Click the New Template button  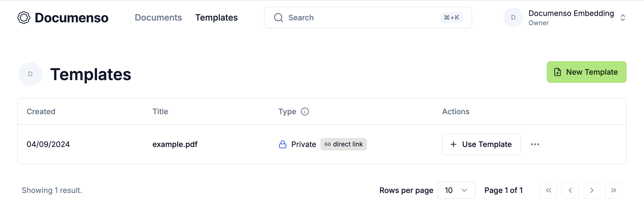pyautogui.click(x=587, y=72)
